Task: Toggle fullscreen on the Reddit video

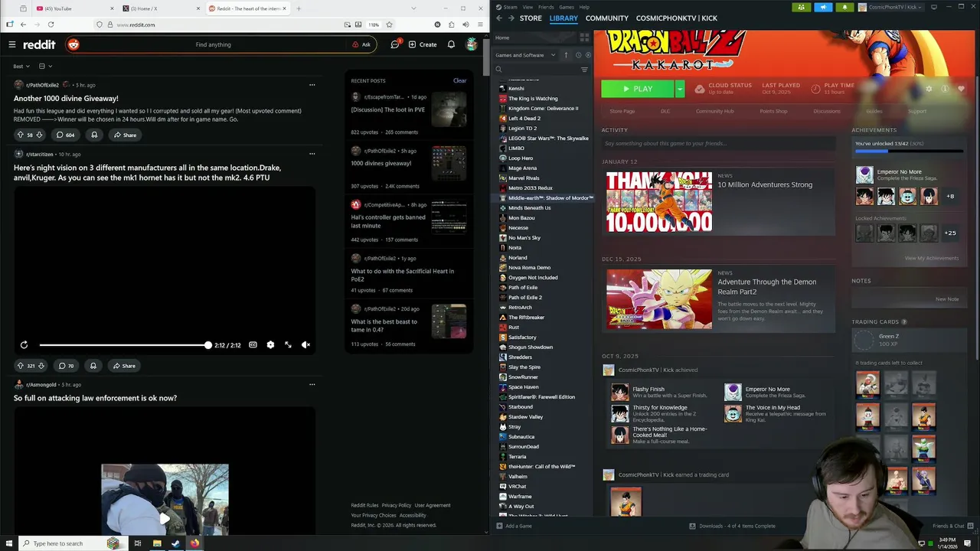Action: tap(288, 345)
